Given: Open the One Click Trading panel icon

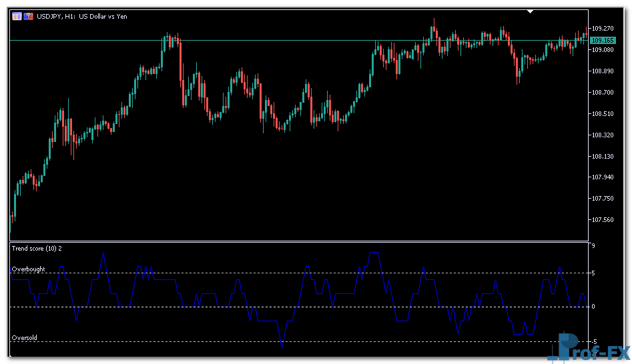Looking at the screenshot, I should pyautogui.click(x=29, y=16).
